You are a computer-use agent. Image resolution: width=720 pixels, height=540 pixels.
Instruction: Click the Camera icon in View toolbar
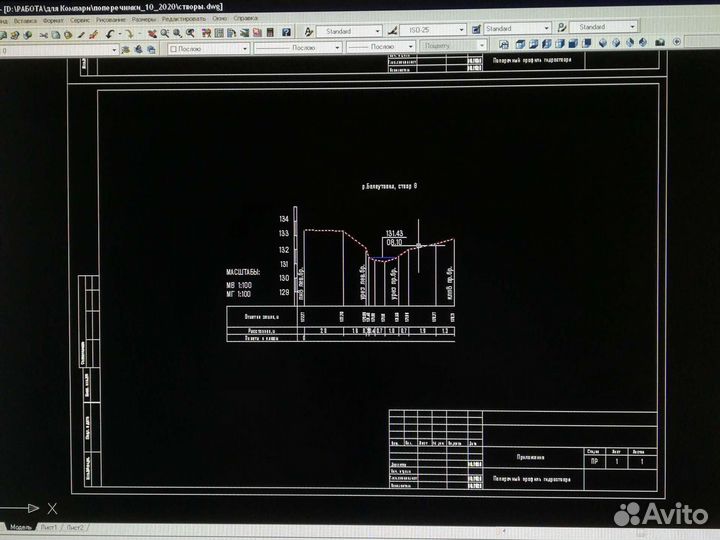coord(660,42)
